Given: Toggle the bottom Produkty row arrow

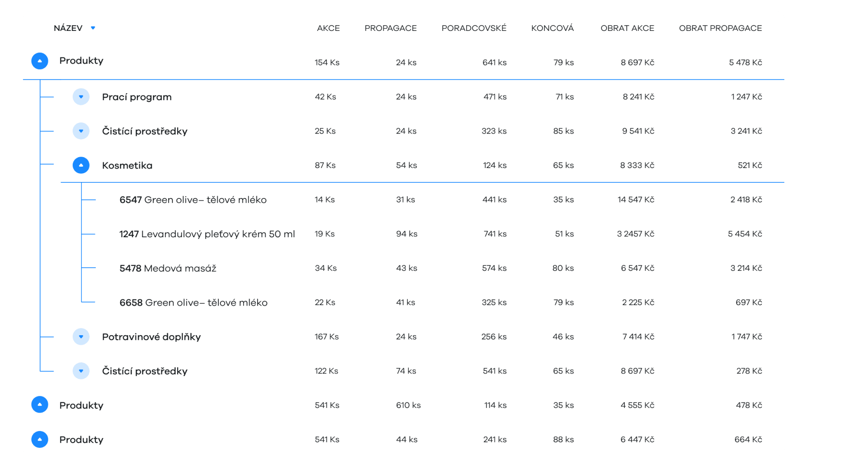Looking at the screenshot, I should 40,439.
